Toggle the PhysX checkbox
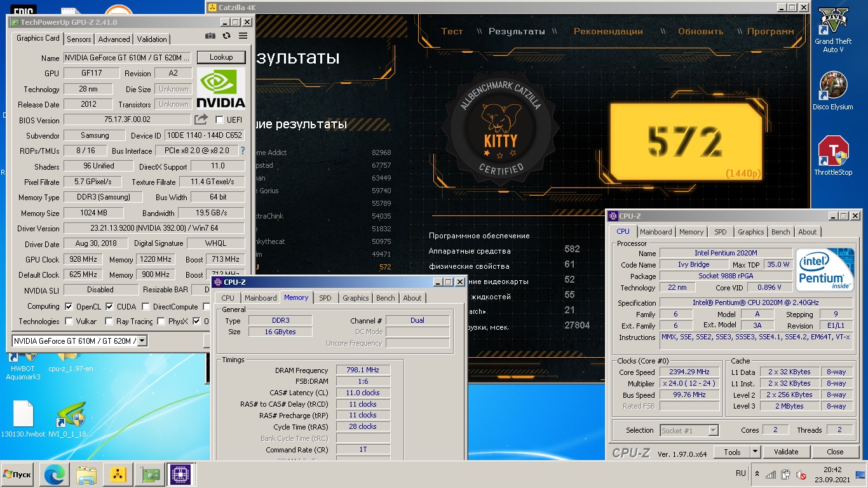 point(162,322)
